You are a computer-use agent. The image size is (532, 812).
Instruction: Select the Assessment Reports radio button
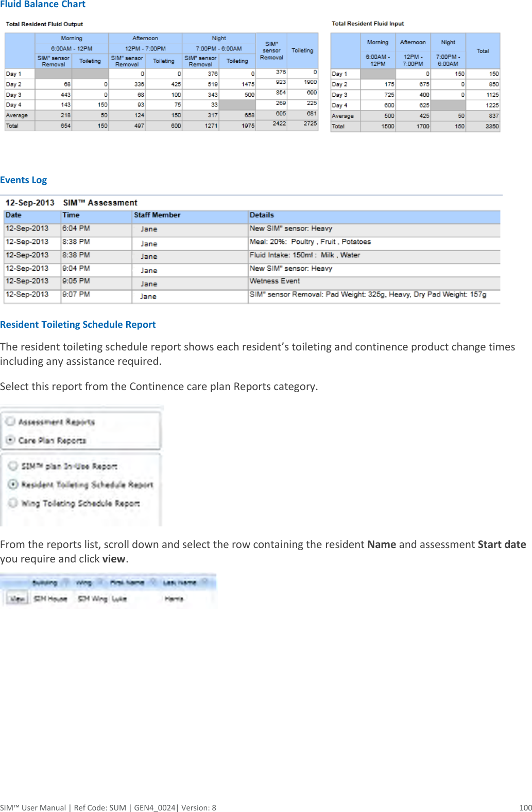pos(10,421)
